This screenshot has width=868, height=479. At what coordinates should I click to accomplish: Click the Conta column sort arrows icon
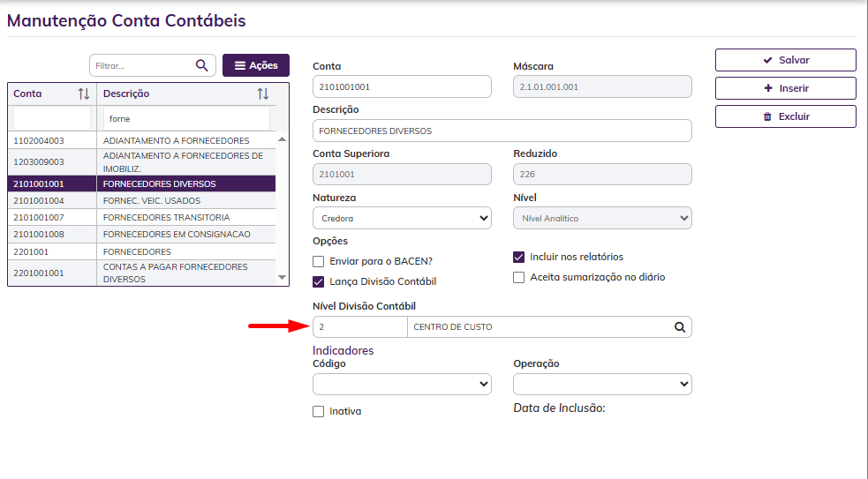click(x=84, y=94)
